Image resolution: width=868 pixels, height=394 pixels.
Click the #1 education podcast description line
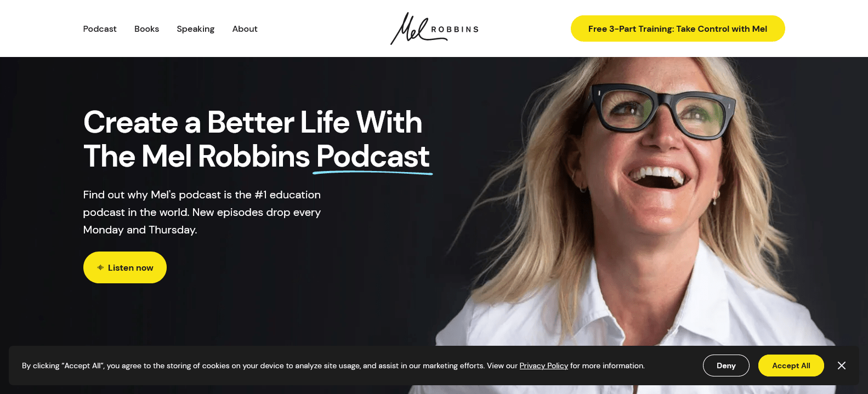202,195
